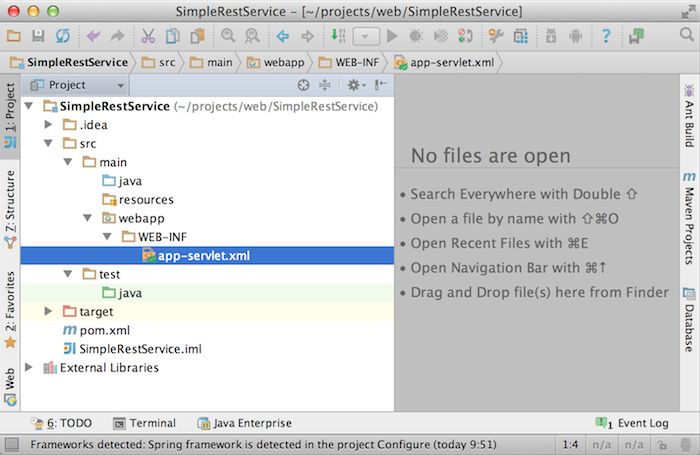Image resolution: width=700 pixels, height=455 pixels.
Task: Navigate Back with blue left arrow
Action: tap(283, 36)
